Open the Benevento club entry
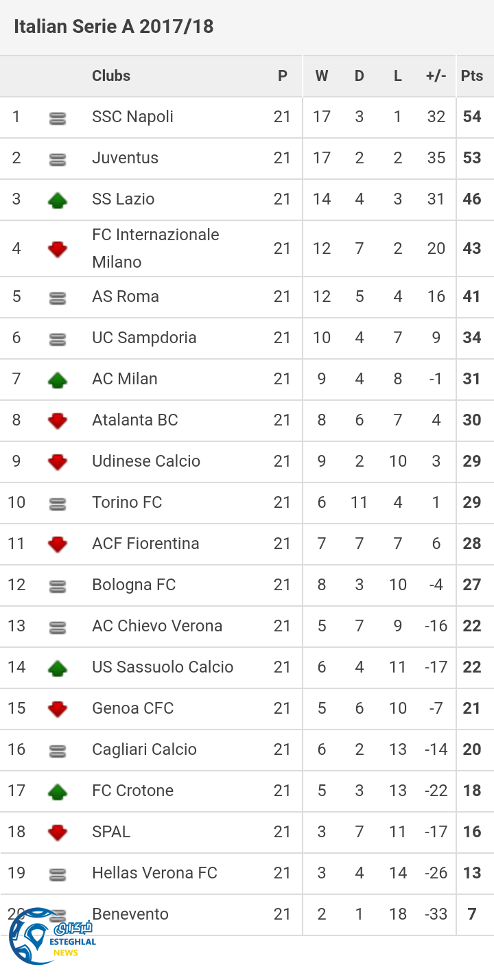The height and width of the screenshot is (980, 494). tap(130, 914)
